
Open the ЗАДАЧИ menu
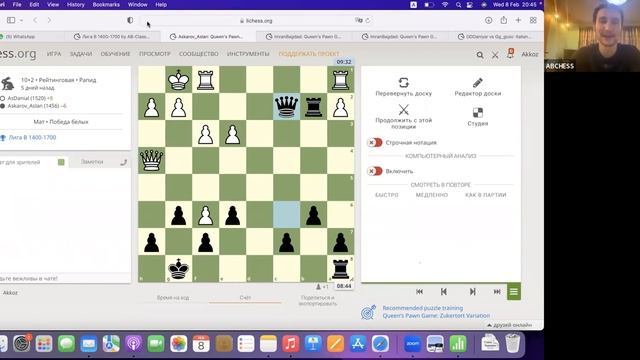(81, 54)
